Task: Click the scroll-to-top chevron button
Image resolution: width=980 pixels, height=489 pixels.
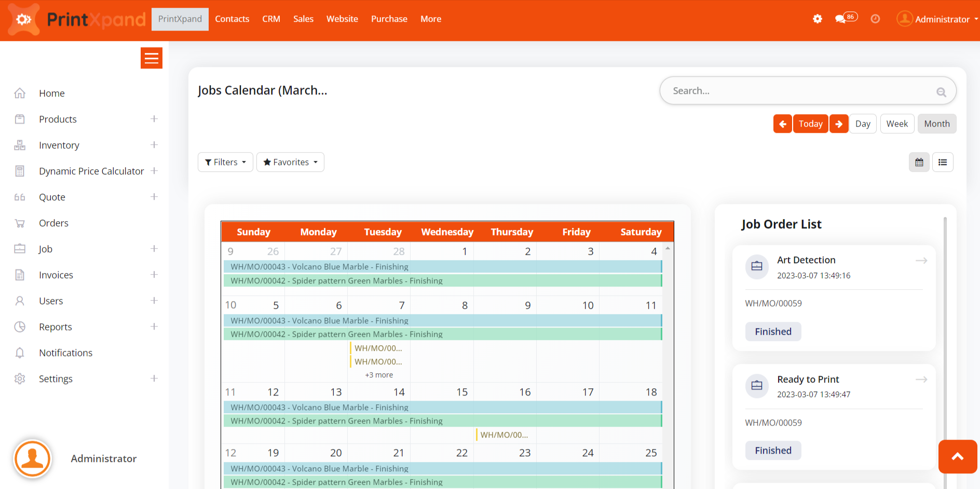Action: [957, 457]
